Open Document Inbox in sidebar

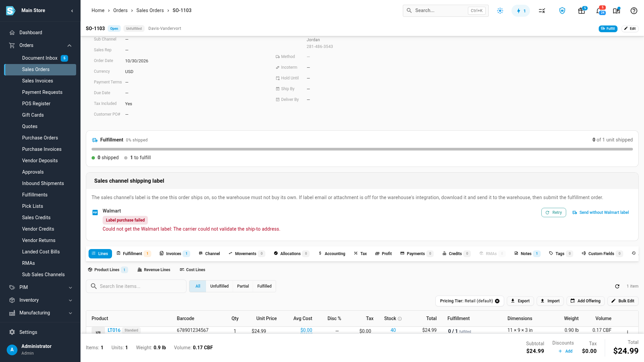(x=40, y=58)
